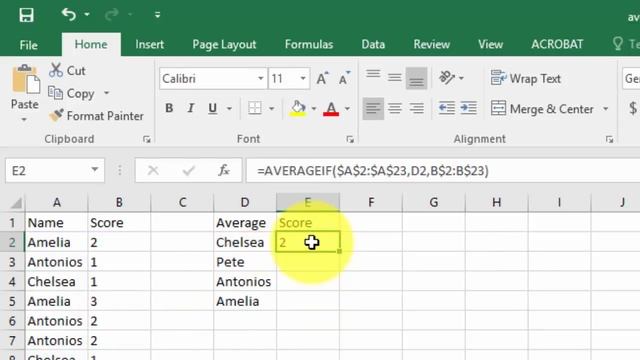
Task: Select row 4 header
Action: pyautogui.click(x=12, y=282)
